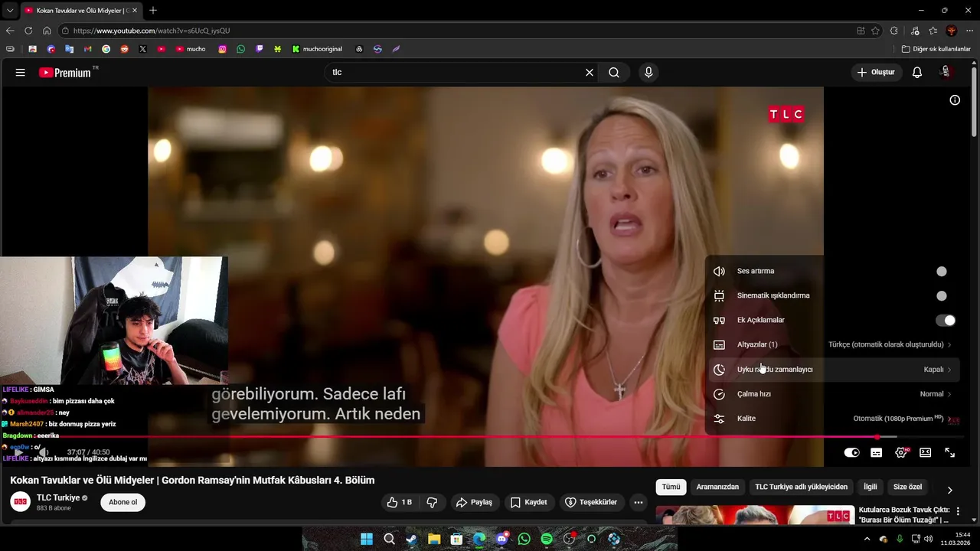Open browser extensions puzzle icon
This screenshot has height=551, width=980.
(894, 31)
